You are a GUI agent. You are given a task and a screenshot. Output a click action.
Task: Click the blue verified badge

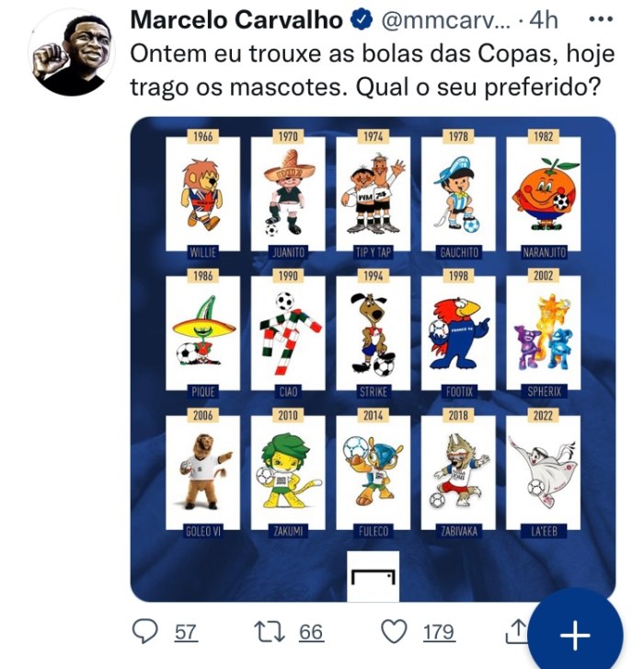coord(356,21)
